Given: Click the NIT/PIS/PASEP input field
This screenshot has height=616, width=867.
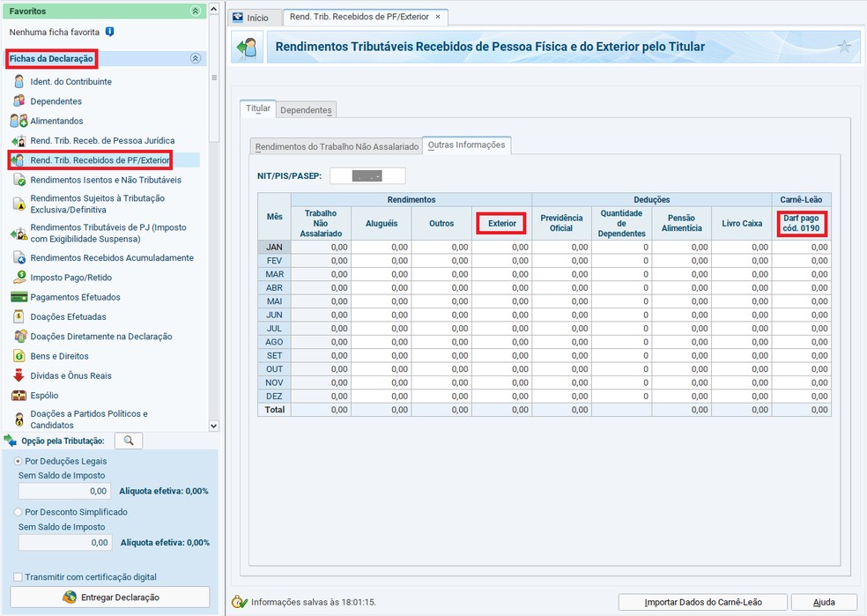Looking at the screenshot, I should click(367, 176).
